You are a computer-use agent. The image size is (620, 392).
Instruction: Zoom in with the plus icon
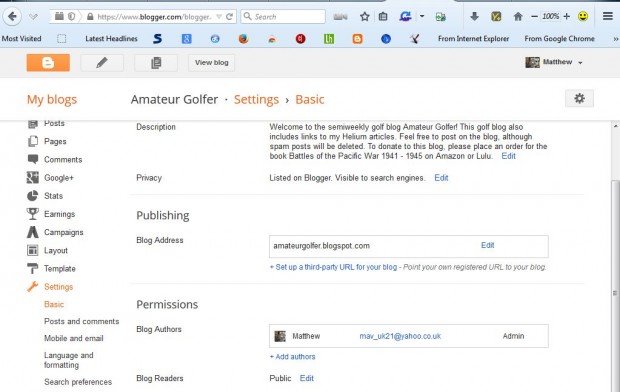click(x=567, y=17)
